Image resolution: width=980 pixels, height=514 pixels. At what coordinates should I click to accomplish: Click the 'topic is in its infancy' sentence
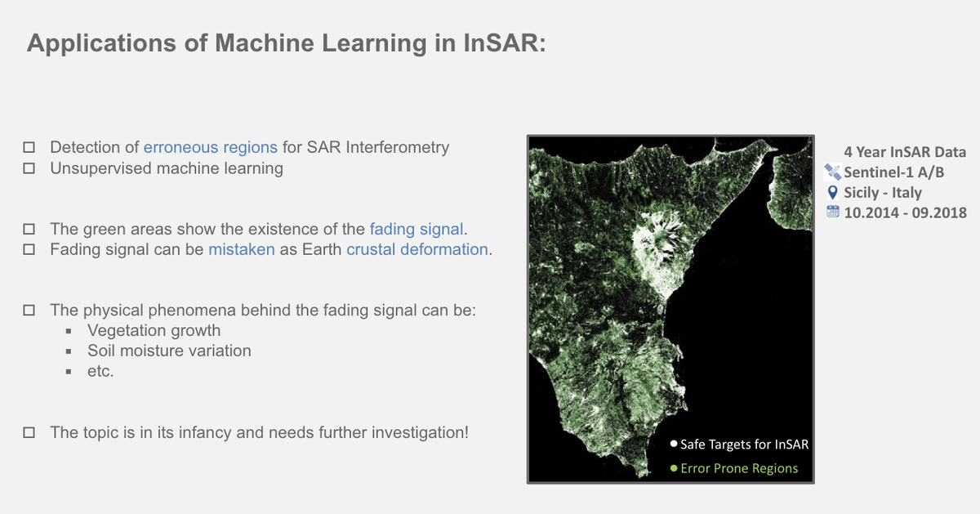click(x=259, y=432)
